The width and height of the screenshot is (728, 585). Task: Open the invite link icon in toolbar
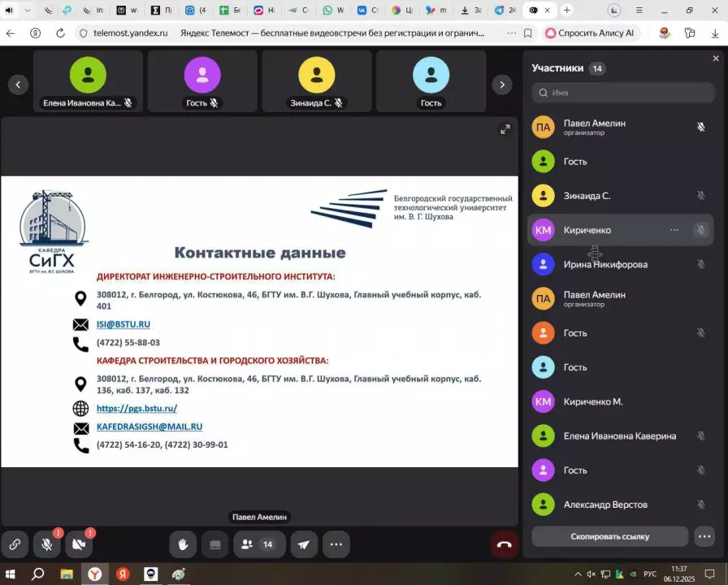pyautogui.click(x=15, y=544)
